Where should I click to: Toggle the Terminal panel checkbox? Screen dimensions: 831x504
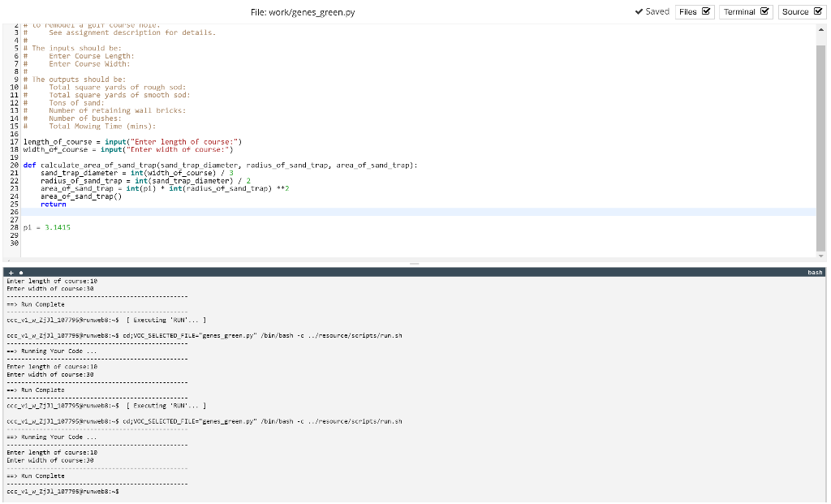point(764,11)
